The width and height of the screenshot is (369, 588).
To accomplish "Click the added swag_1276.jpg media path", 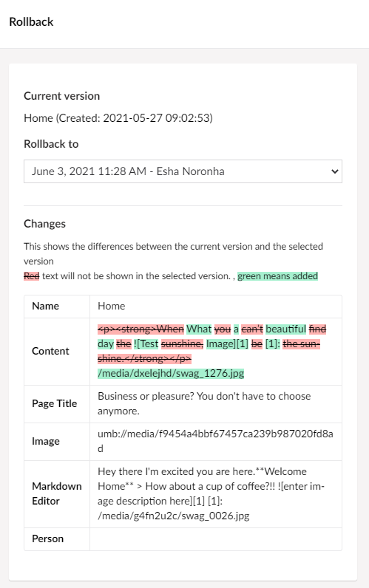I will 171,374.
